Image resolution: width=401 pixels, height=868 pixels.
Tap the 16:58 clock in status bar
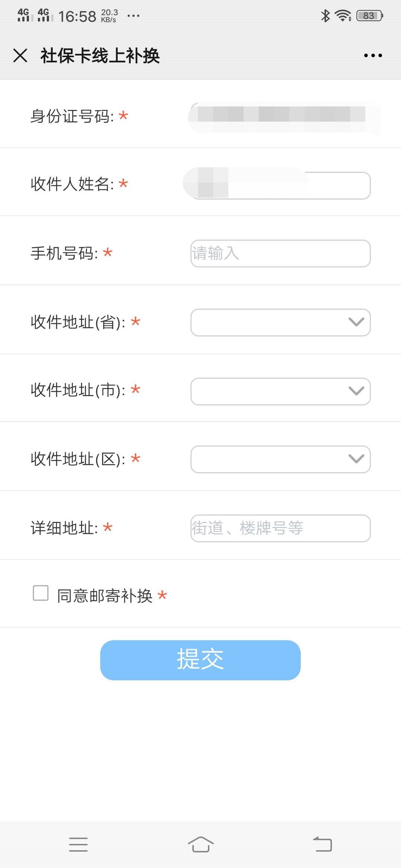pyautogui.click(x=77, y=16)
